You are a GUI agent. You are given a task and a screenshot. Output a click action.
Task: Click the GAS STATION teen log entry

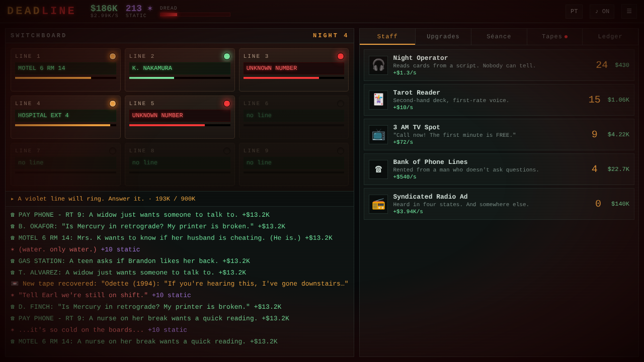[130, 261]
